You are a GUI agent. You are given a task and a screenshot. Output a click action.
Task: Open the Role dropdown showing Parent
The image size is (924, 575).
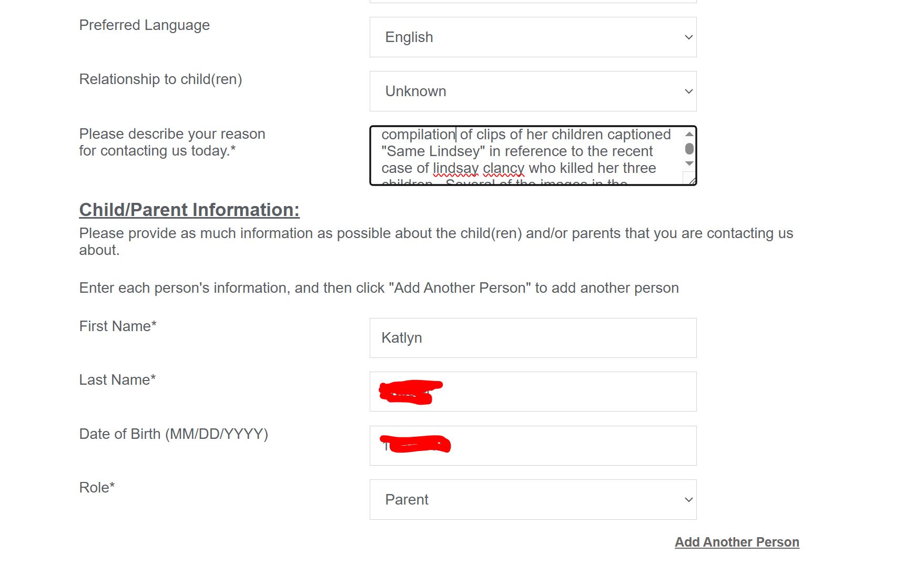coord(533,500)
